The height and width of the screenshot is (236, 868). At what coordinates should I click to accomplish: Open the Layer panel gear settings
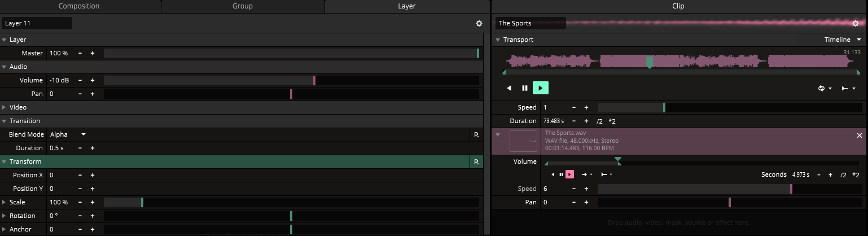[x=479, y=23]
